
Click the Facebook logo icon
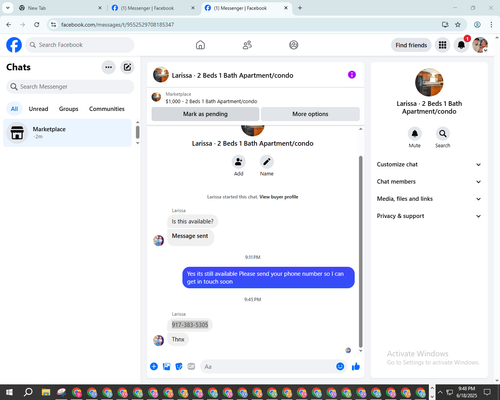point(14,45)
